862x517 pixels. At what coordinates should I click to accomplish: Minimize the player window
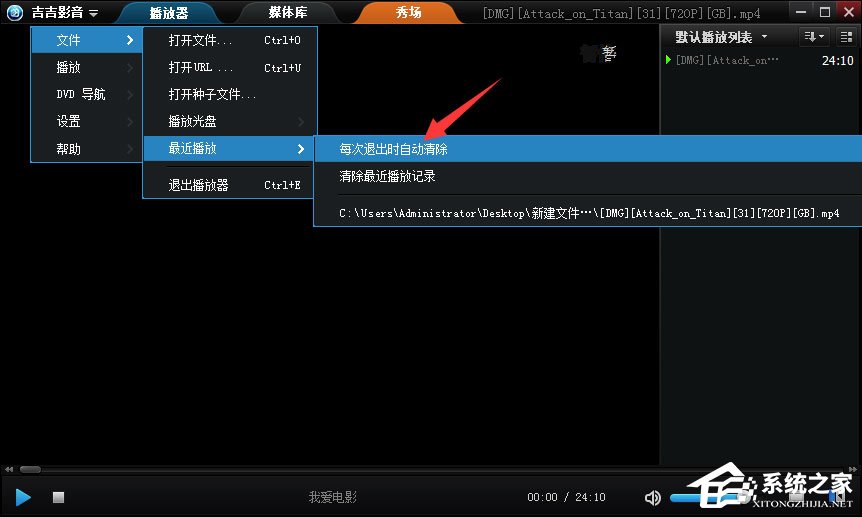click(802, 12)
